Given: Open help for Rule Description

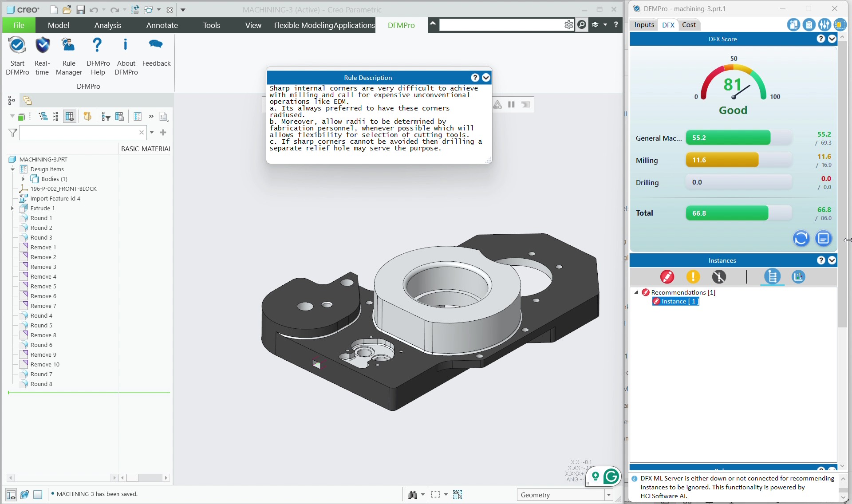Looking at the screenshot, I should [x=475, y=78].
